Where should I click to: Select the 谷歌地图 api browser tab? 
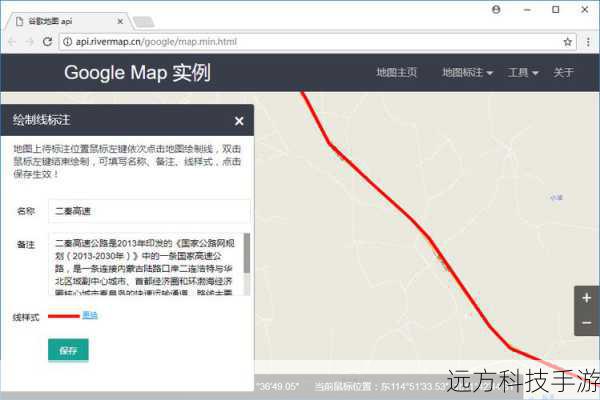[69, 21]
